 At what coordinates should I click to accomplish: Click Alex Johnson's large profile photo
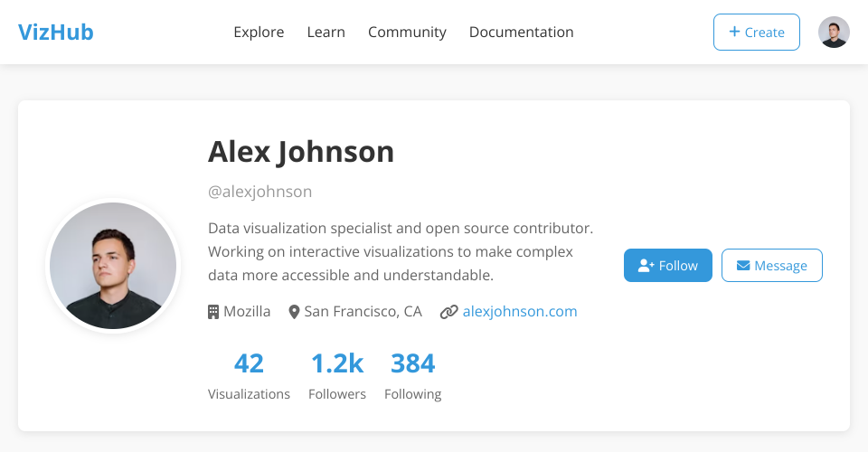pyautogui.click(x=113, y=266)
